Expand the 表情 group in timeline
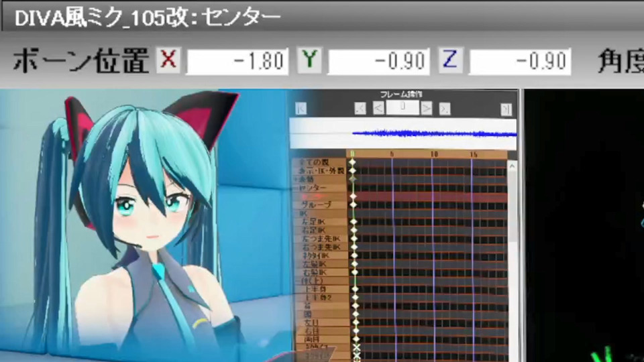The width and height of the screenshot is (644, 362). point(297,180)
